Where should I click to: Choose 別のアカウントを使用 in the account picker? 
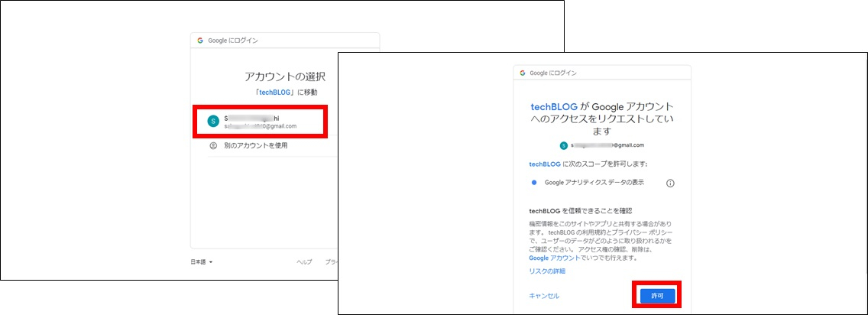(x=256, y=145)
